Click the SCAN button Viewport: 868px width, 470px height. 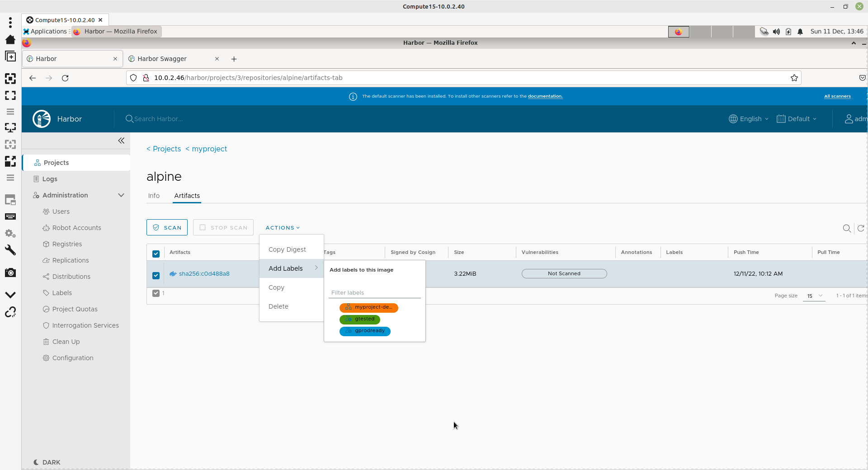[x=167, y=227]
